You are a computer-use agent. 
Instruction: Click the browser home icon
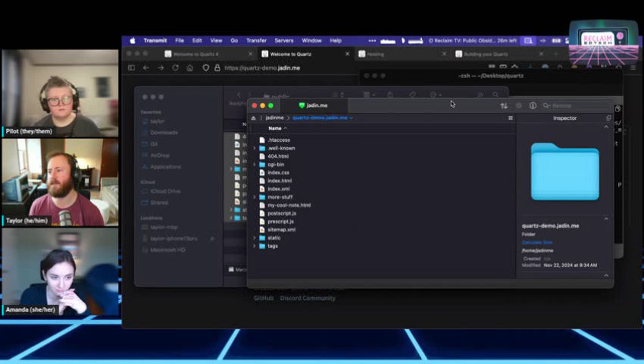(191, 67)
